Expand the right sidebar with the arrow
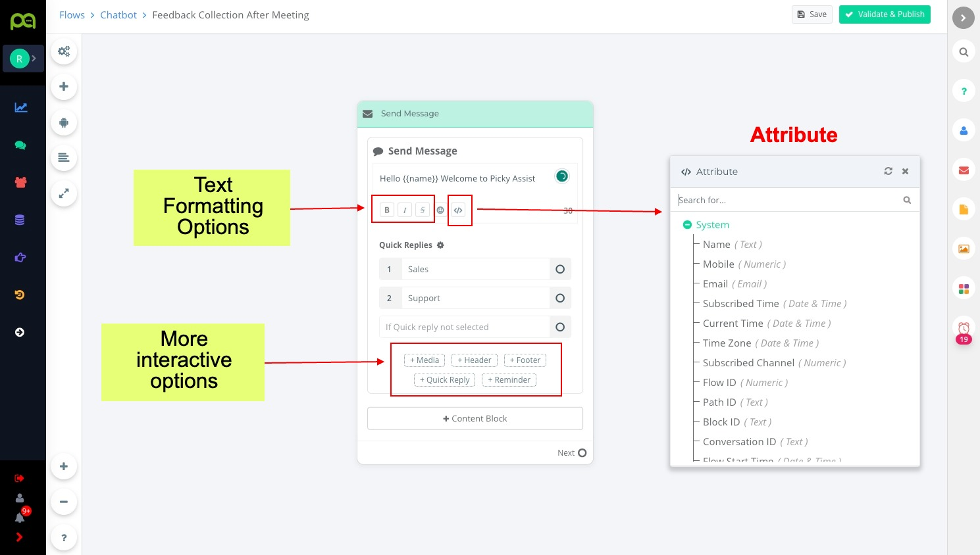980x555 pixels. (x=963, y=18)
